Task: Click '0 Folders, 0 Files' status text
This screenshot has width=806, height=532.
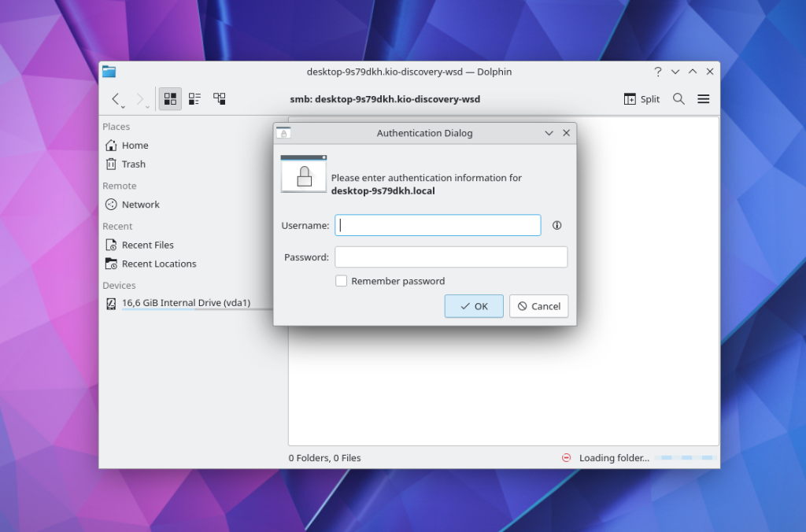Action: [324, 458]
